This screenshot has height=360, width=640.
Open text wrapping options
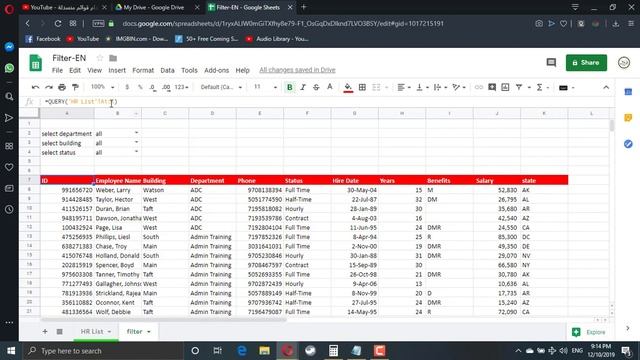click(x=440, y=87)
